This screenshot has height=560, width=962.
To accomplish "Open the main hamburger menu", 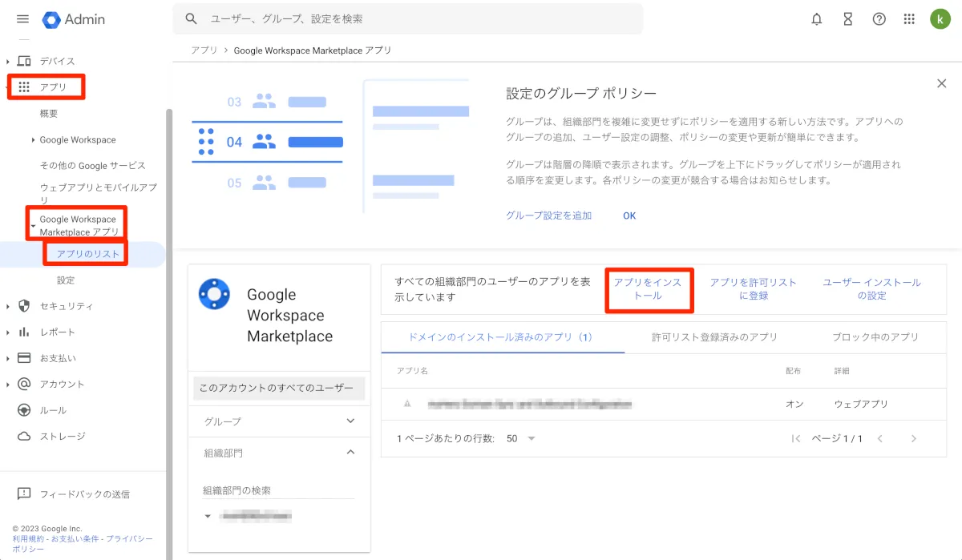I will (x=22, y=19).
